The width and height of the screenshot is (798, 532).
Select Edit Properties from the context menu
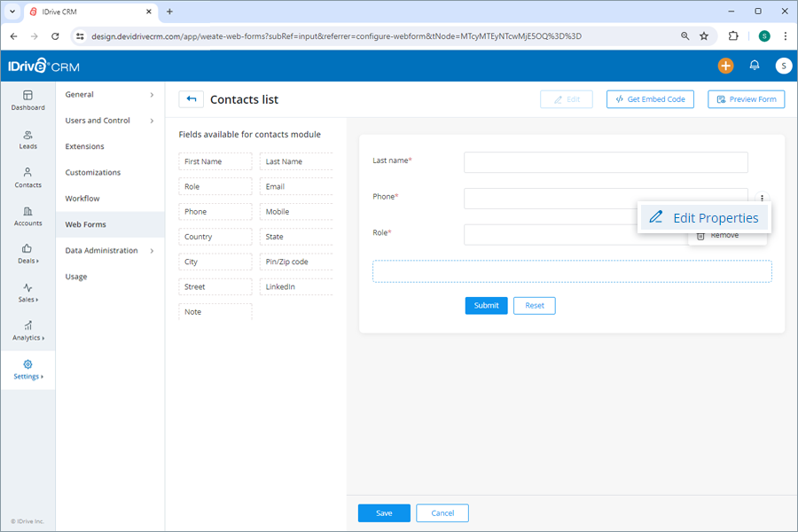(x=704, y=217)
